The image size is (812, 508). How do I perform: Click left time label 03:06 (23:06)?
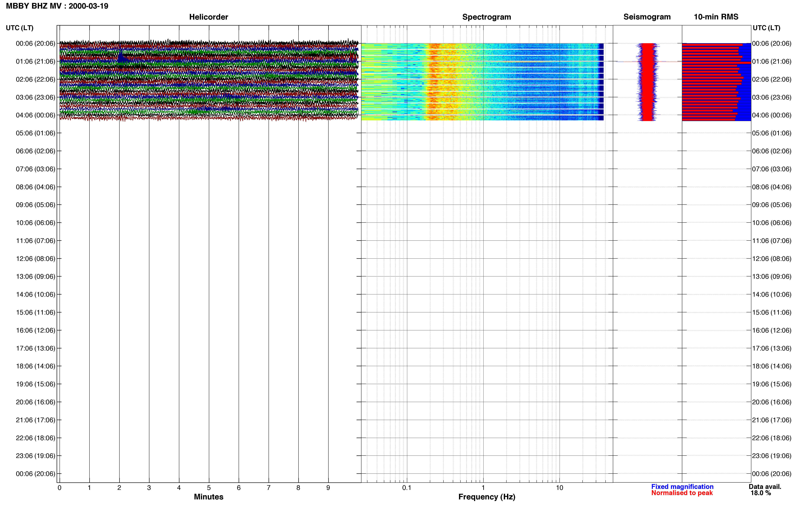[x=35, y=97]
